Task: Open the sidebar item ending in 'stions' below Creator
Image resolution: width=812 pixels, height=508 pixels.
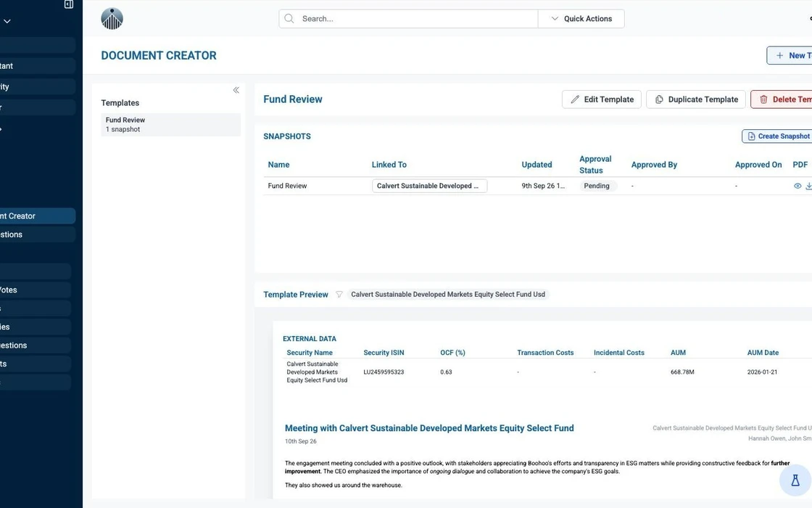Action: 37,235
